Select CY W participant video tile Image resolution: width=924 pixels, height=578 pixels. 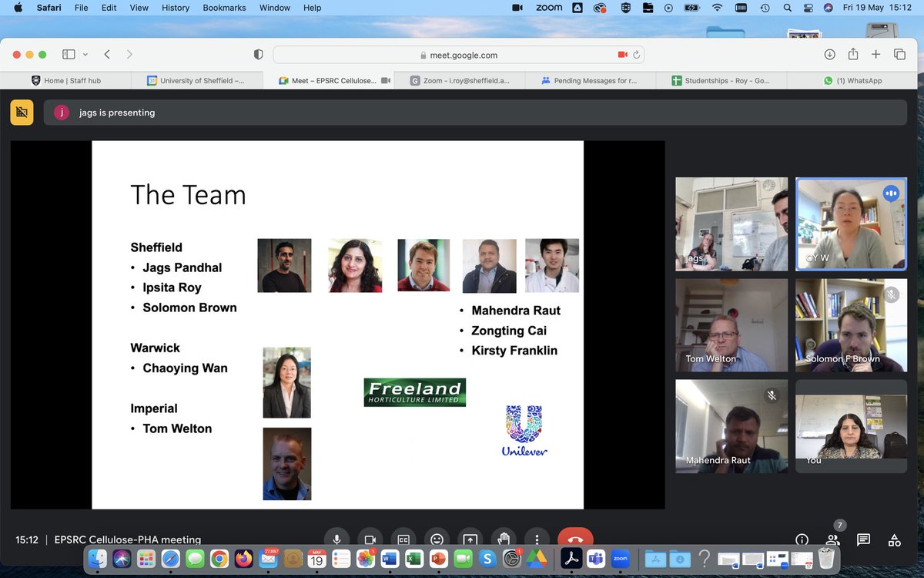(851, 224)
